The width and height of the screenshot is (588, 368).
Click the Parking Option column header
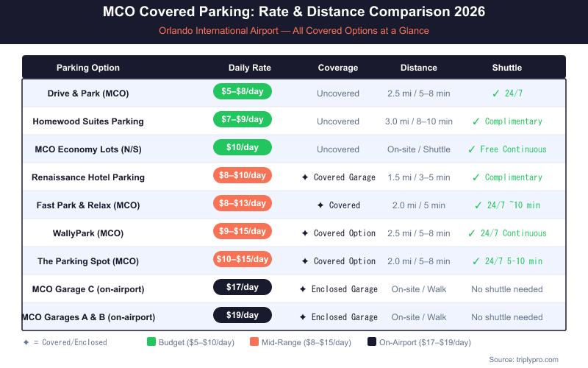[88, 68]
